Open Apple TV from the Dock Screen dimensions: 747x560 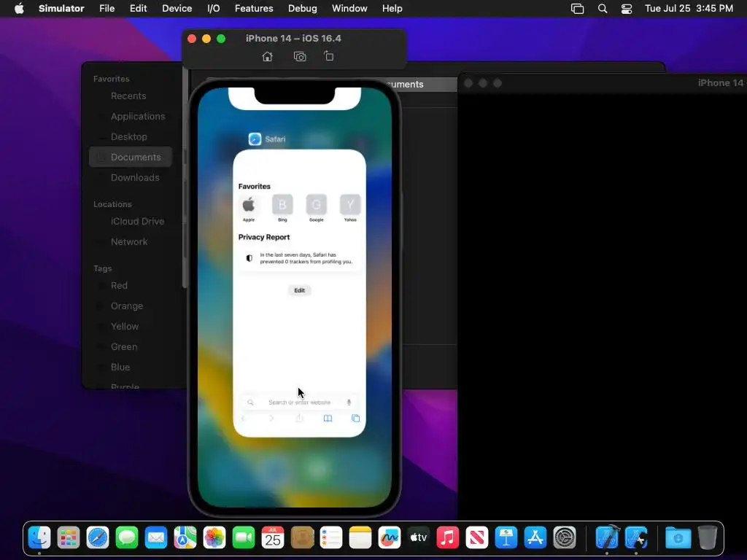point(418,538)
